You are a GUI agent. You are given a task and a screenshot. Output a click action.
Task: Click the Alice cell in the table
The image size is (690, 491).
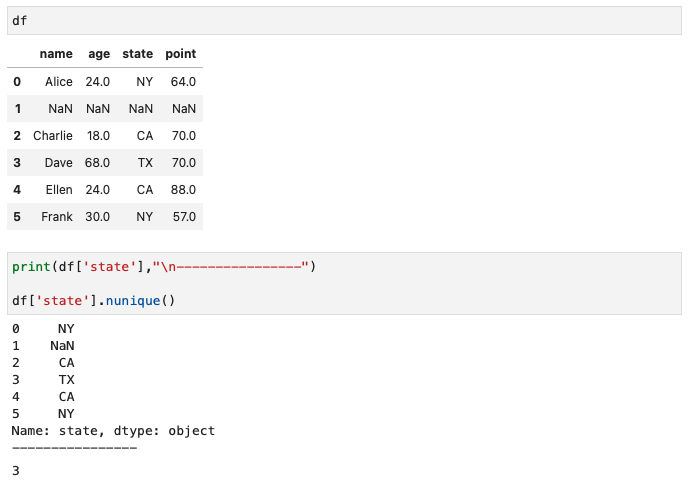[59, 82]
